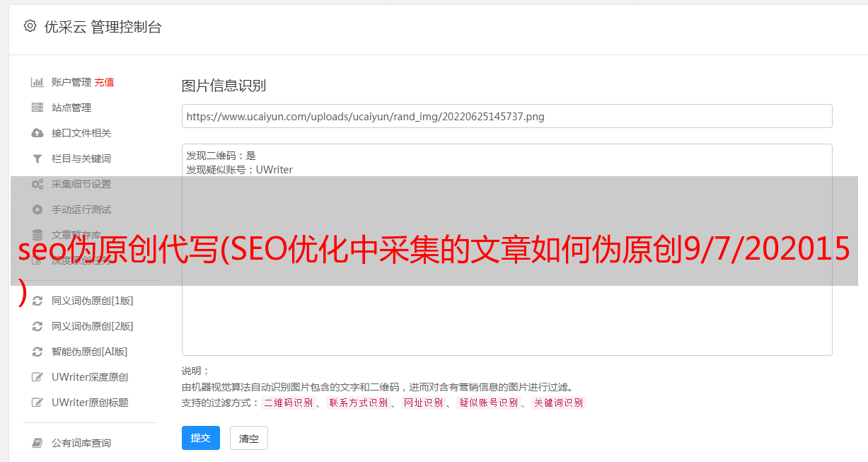
Task: Click the 清空 button
Action: click(249, 438)
